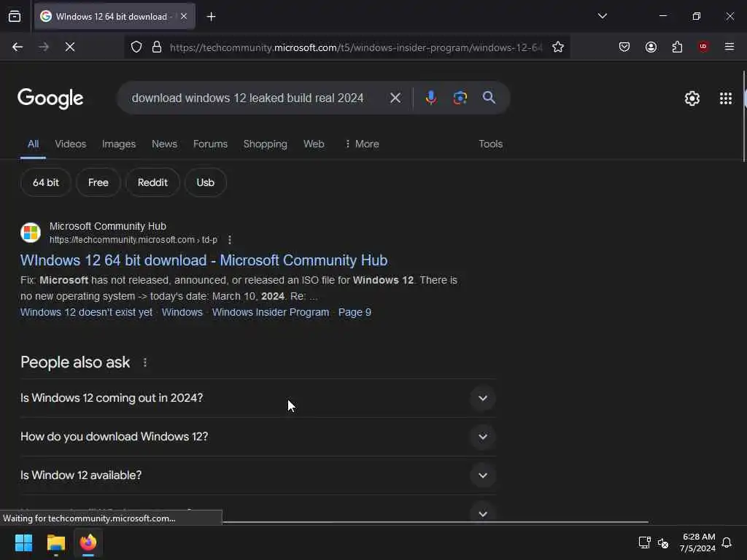Open Windows Start menu

(x=24, y=542)
